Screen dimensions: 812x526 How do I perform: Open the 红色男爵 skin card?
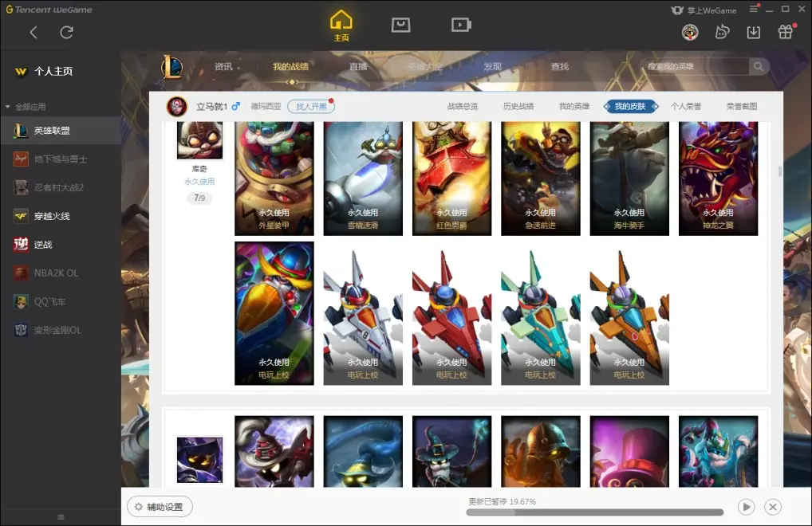tap(451, 179)
